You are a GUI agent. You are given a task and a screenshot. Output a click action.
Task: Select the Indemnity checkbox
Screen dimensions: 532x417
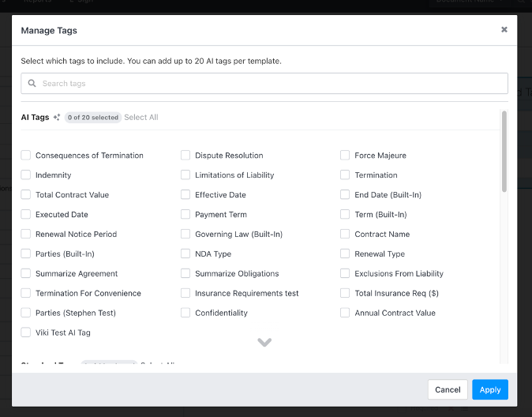tap(26, 175)
